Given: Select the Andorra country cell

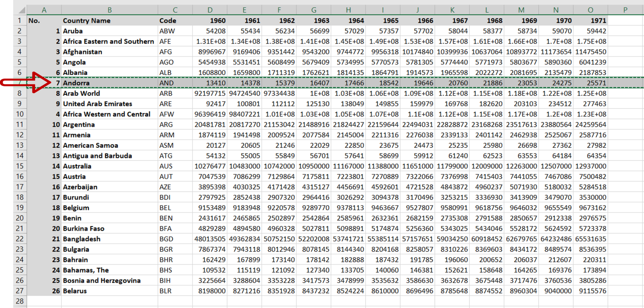Looking at the screenshot, I should click(75, 83).
